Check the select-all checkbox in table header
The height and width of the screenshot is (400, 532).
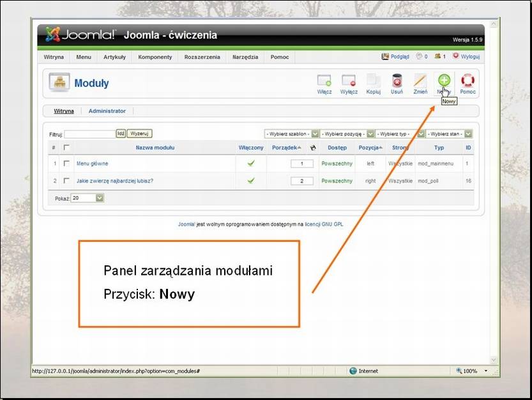(x=66, y=148)
